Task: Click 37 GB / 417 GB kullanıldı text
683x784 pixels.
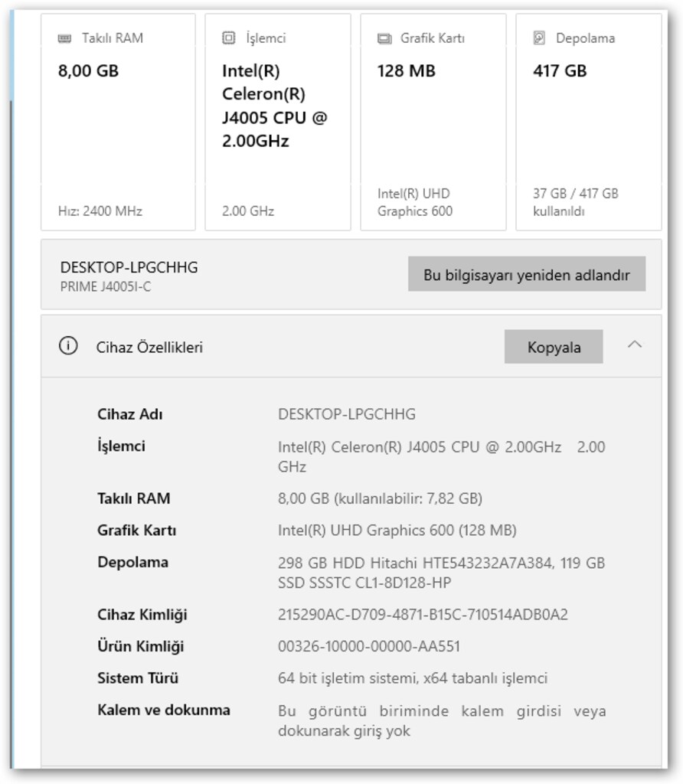Action: coord(576,202)
